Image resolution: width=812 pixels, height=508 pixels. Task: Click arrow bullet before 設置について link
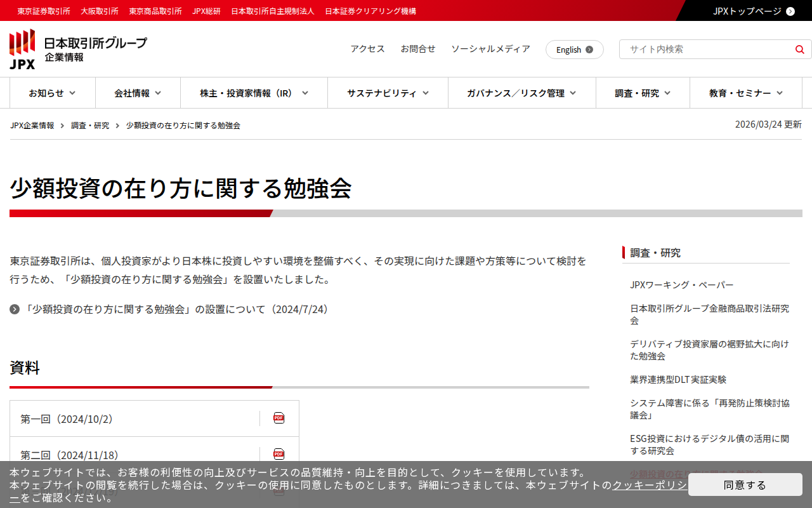click(x=15, y=309)
